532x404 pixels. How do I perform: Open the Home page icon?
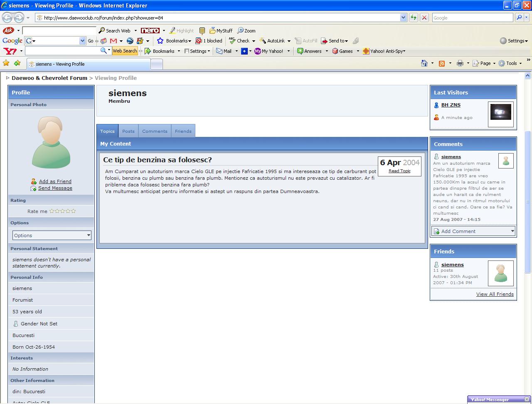point(424,63)
